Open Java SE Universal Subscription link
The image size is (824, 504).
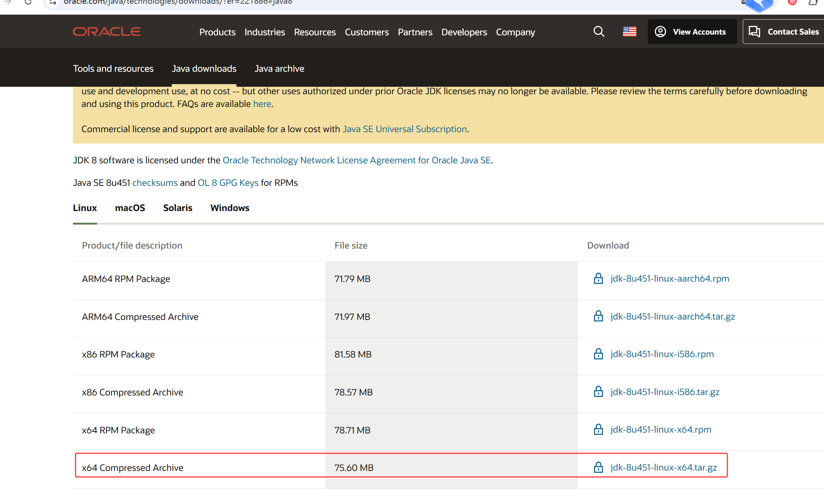point(404,129)
